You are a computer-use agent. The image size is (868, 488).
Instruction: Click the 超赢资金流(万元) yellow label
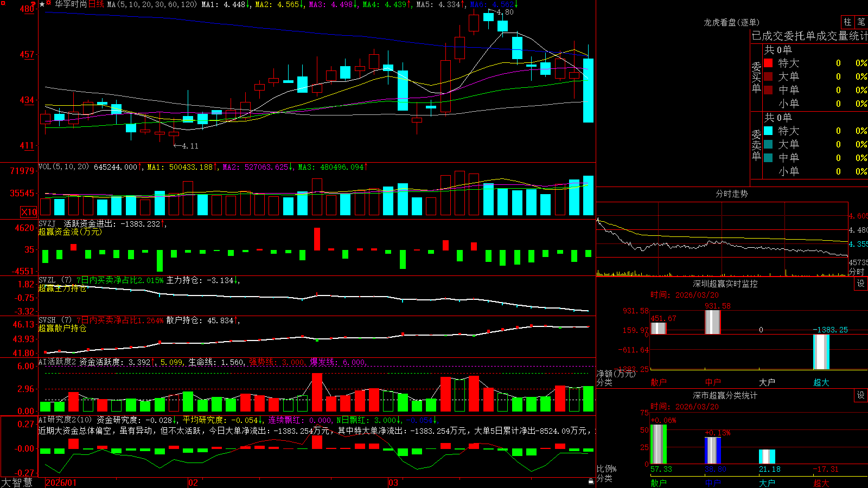70,232
